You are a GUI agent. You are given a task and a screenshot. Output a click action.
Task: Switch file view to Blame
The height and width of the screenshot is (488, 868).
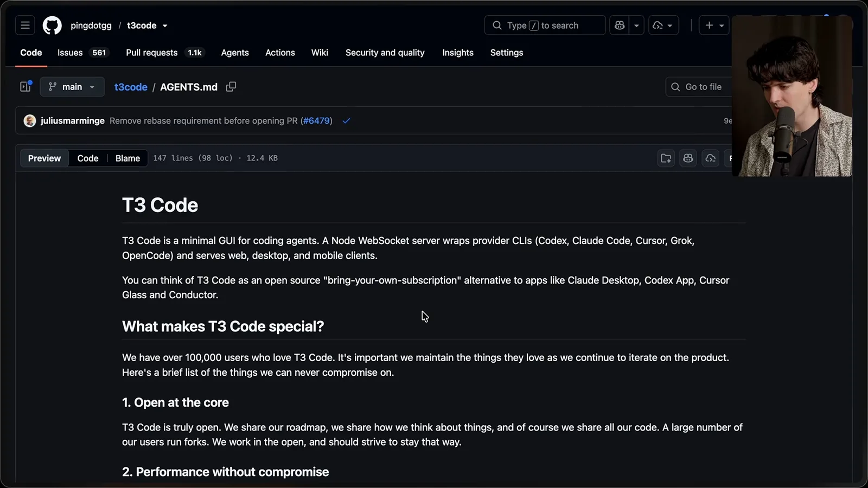tap(127, 158)
